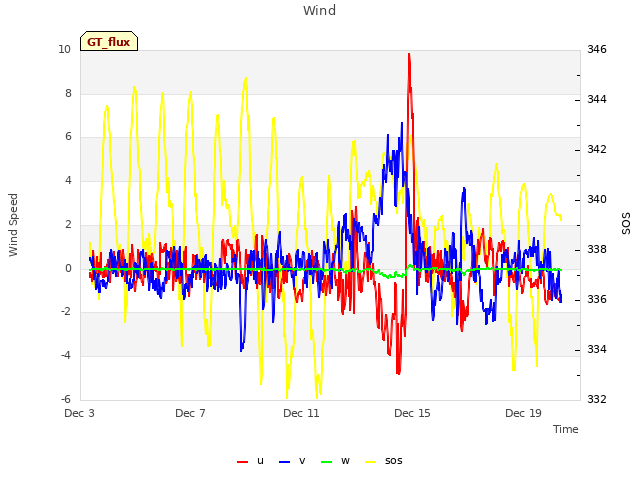
Task: Toggle the yellow sos series legend swatch
Action: pos(371,462)
